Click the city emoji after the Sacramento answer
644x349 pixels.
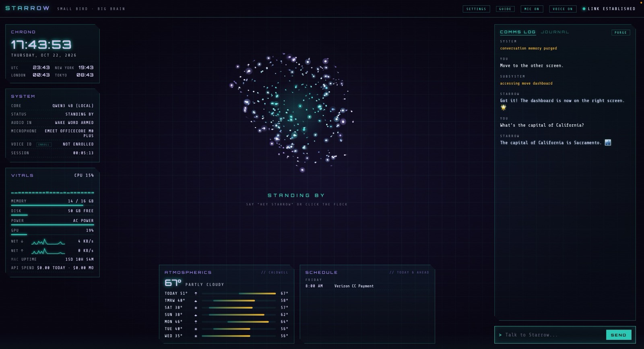608,142
